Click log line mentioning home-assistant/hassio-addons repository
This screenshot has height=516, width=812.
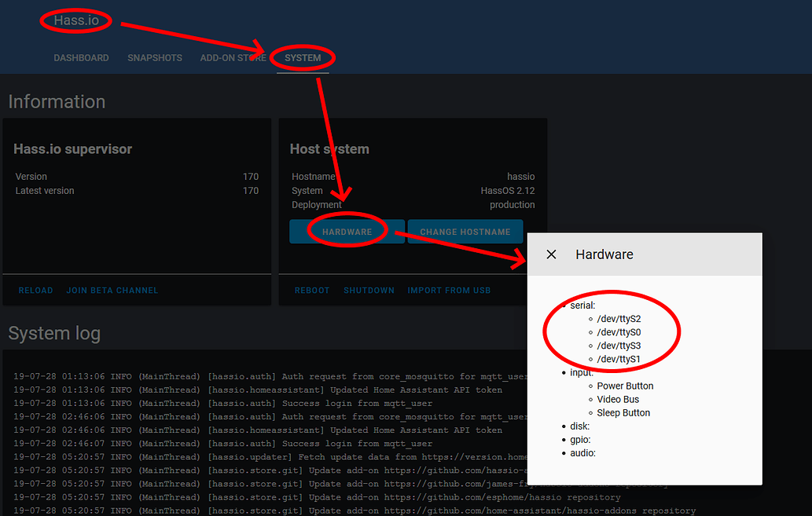(355, 511)
